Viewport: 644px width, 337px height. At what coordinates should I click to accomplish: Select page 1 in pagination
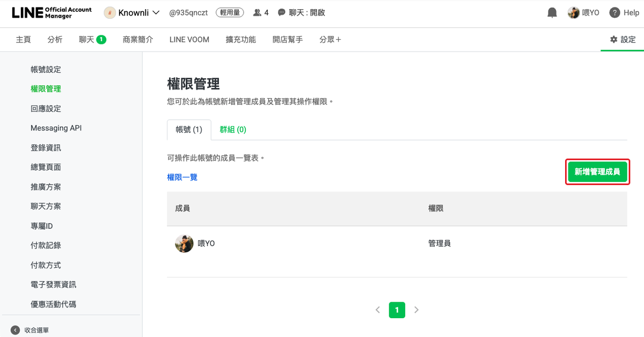[397, 310]
